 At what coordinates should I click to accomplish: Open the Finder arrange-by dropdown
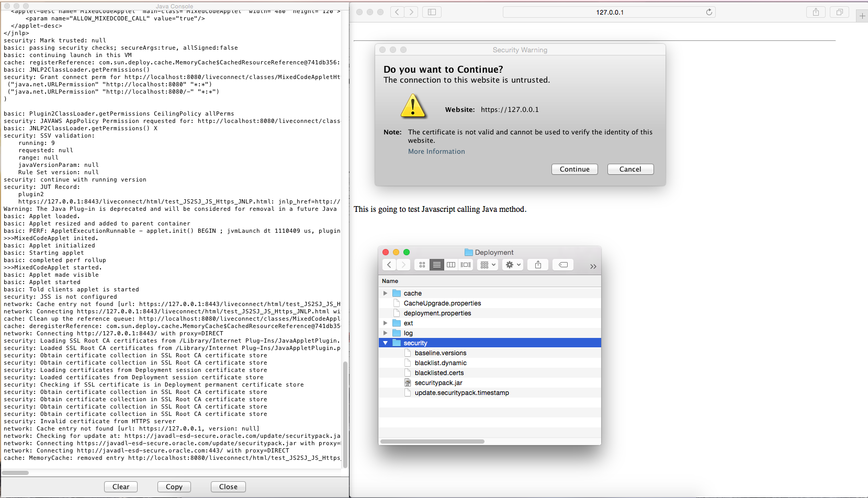[487, 265]
